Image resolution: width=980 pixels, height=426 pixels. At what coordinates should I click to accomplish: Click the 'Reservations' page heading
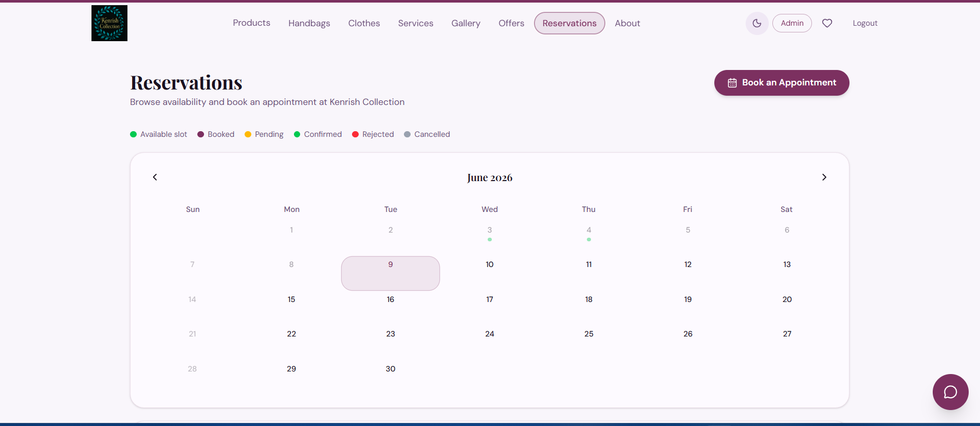coord(186,82)
